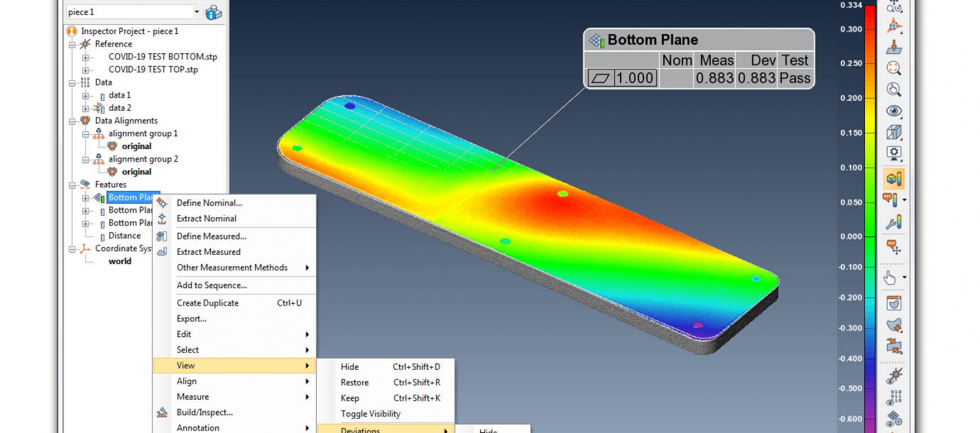Choose Extract Measured in the context menu
Image resolution: width=980 pixels, height=433 pixels.
point(208,252)
